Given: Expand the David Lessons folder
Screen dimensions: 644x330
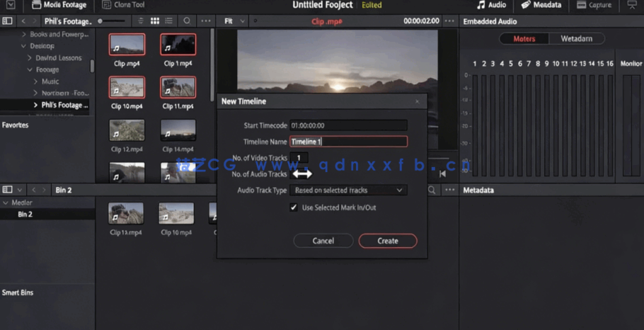Looking at the screenshot, I should click(x=30, y=58).
